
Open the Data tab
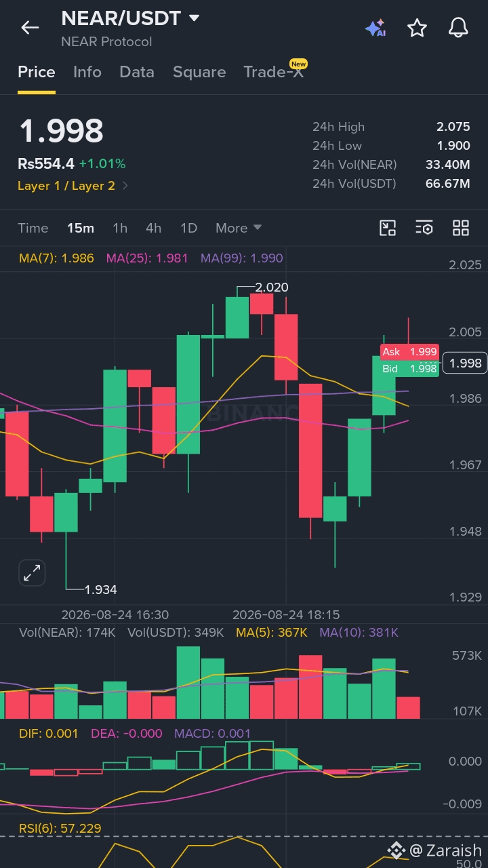point(137,72)
